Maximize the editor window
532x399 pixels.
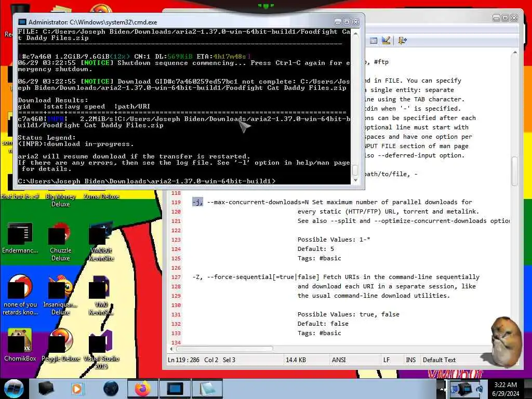505,18
